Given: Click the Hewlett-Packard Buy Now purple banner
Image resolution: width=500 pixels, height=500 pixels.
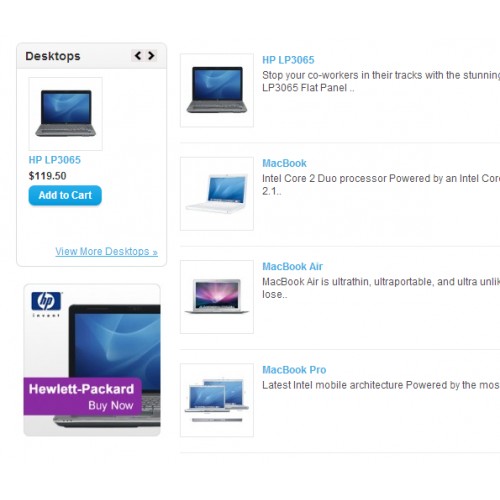Looking at the screenshot, I should click(x=83, y=396).
